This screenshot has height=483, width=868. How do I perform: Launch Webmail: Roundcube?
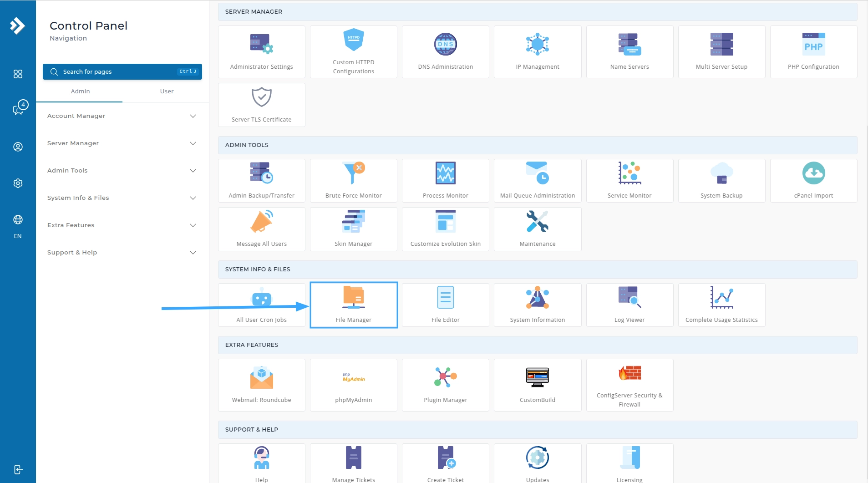(x=262, y=385)
